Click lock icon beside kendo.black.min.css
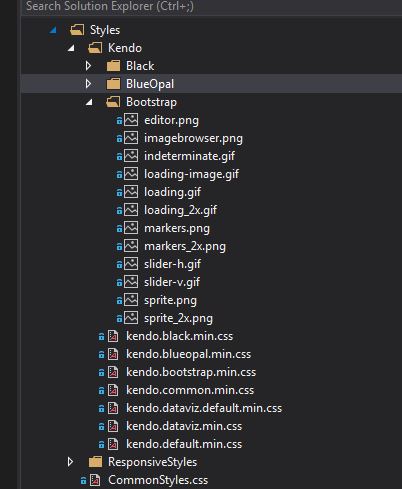Image resolution: width=402 pixels, height=489 pixels. [101, 337]
